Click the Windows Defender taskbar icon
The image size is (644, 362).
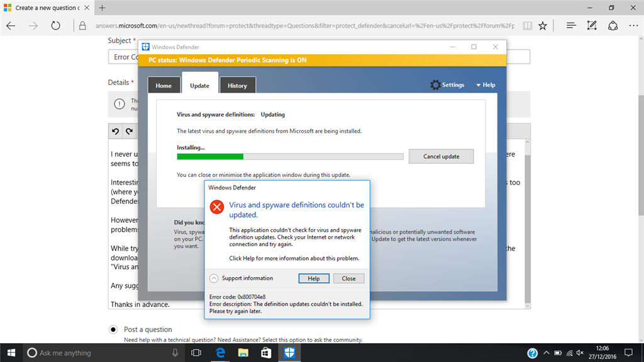point(289,353)
